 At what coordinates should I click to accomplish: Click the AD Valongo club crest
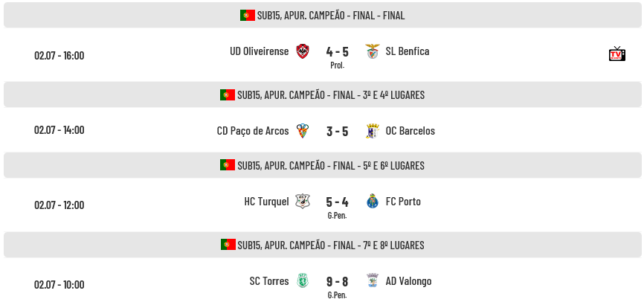(373, 281)
